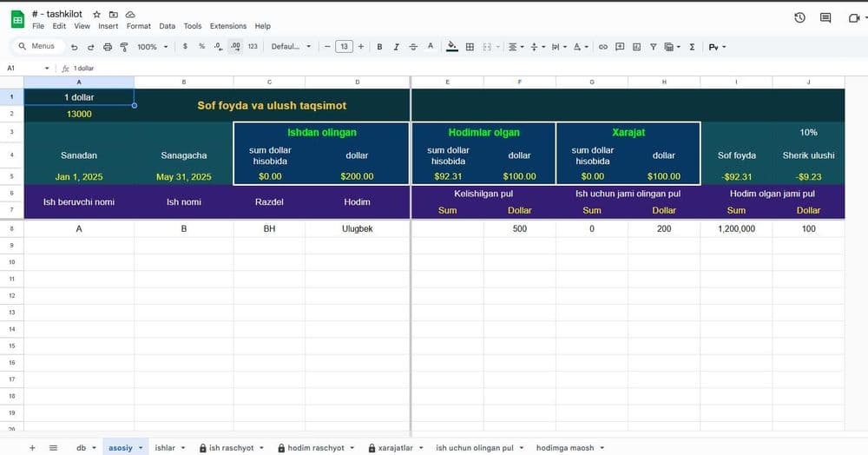Select the 1,200,000 cell
Image resolution: width=868 pixels, height=455 pixels.
pyautogui.click(x=736, y=228)
